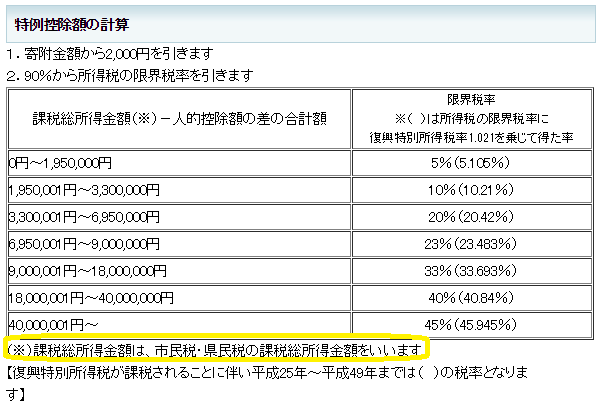Click the 23%(23.483%) rate cell
599x407 pixels.
pos(472,244)
